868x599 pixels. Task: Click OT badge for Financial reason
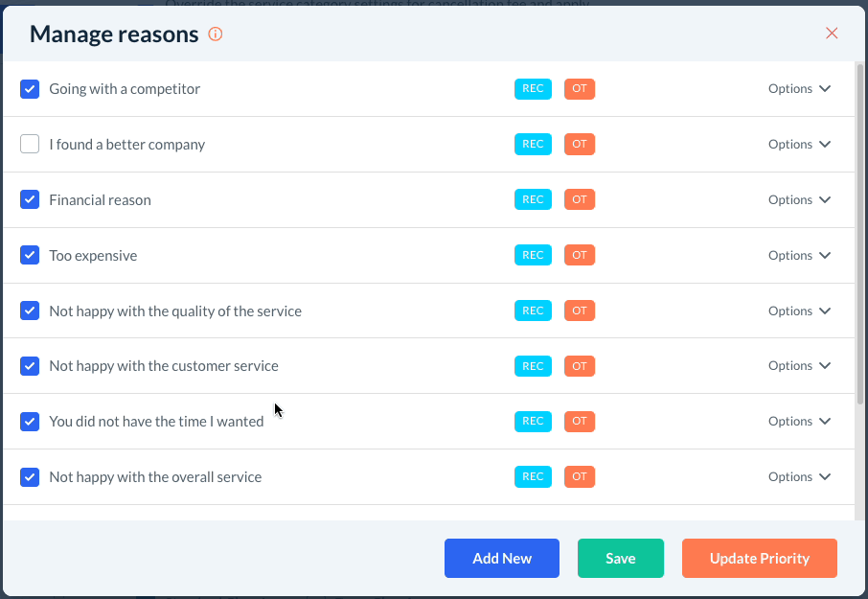tap(580, 200)
